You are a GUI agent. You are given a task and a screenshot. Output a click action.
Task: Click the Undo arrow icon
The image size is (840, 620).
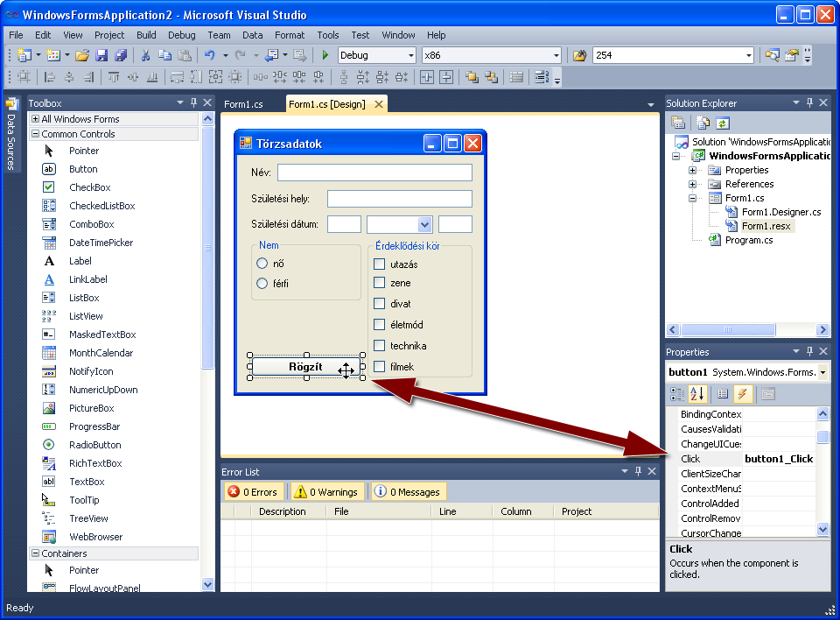pos(209,55)
